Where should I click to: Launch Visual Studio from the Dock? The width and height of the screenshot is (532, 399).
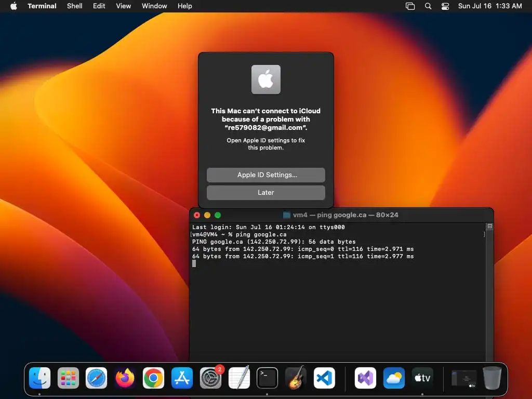click(365, 378)
